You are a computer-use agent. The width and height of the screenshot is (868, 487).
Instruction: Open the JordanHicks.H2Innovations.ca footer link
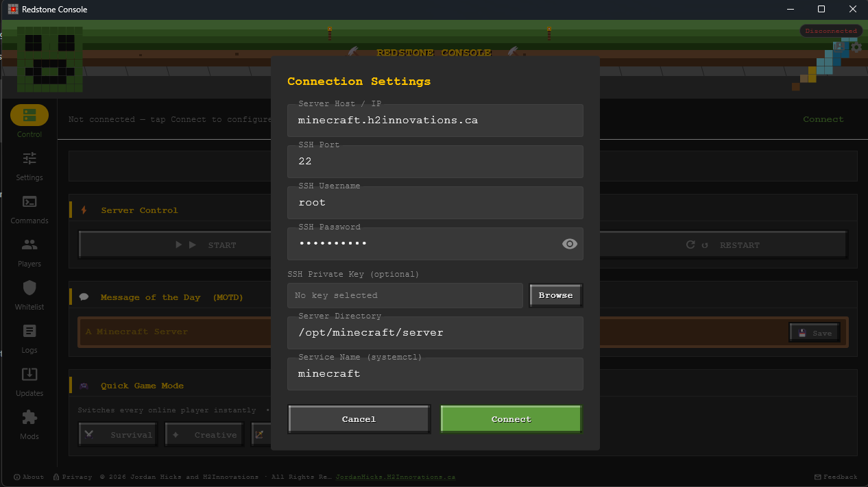point(395,477)
